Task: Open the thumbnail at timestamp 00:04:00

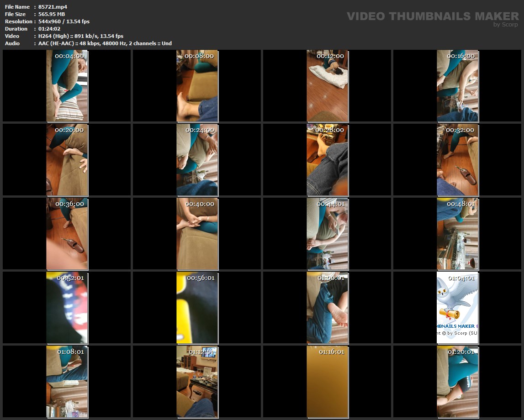Action: [x=67, y=86]
